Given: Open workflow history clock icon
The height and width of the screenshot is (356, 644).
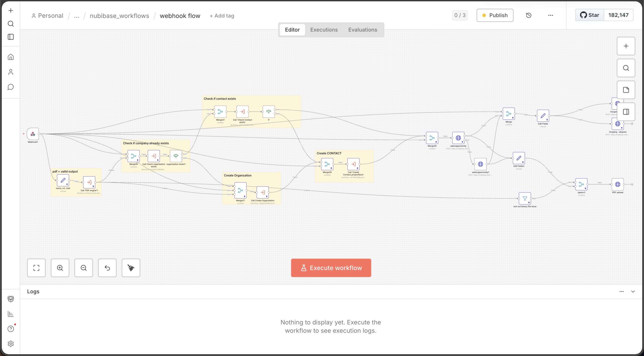Looking at the screenshot, I should pyautogui.click(x=529, y=15).
